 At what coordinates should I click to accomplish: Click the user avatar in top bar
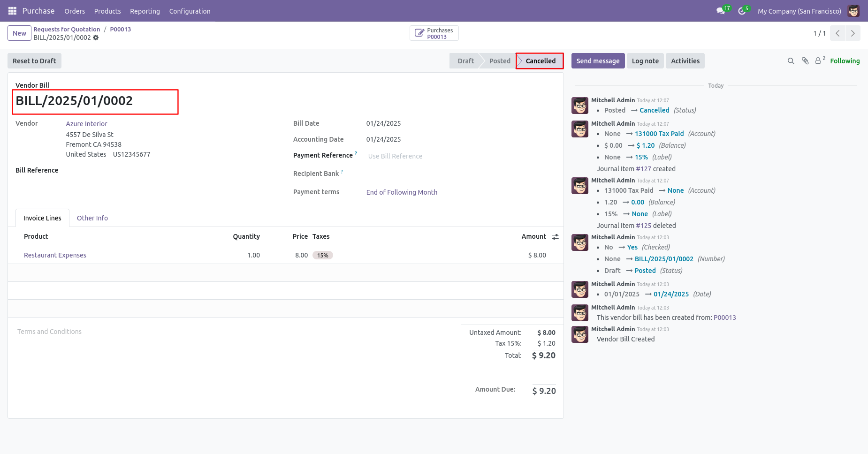tap(853, 11)
